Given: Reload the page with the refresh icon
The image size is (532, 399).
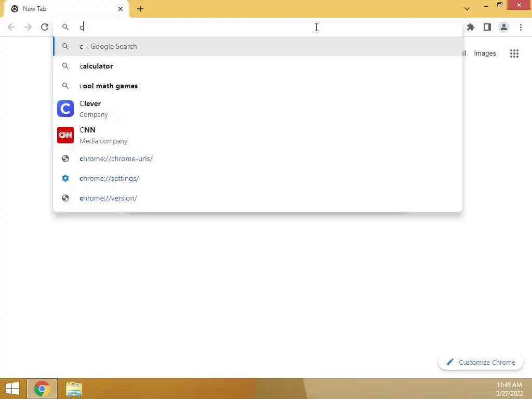Looking at the screenshot, I should pos(45,27).
